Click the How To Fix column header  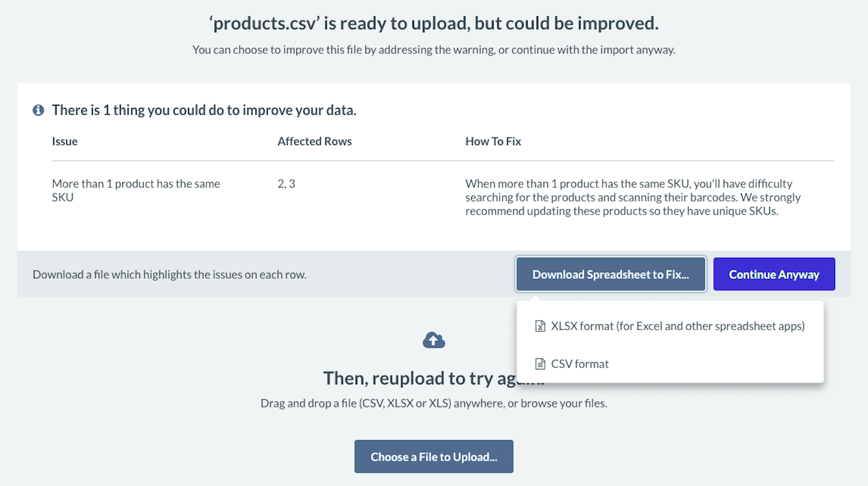[493, 141]
